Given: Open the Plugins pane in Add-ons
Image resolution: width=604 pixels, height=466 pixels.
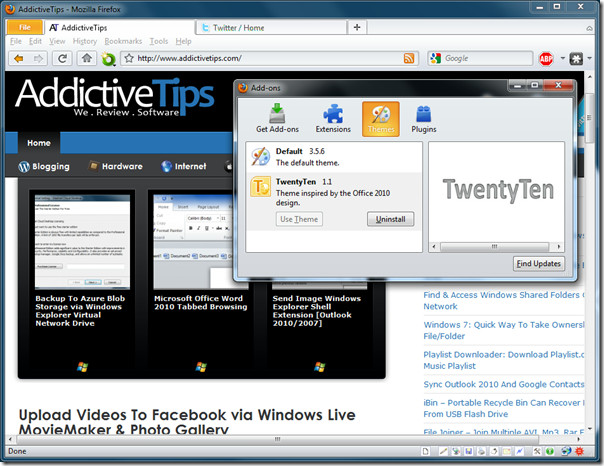Looking at the screenshot, I should point(424,119).
